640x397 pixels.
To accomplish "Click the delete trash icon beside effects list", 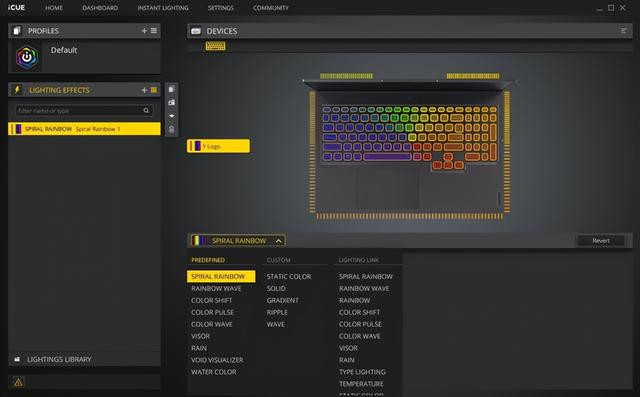I will 171,129.
